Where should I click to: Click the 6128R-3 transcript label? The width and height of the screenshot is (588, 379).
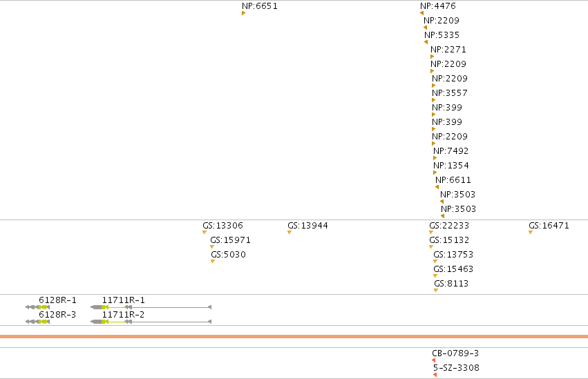pos(57,315)
